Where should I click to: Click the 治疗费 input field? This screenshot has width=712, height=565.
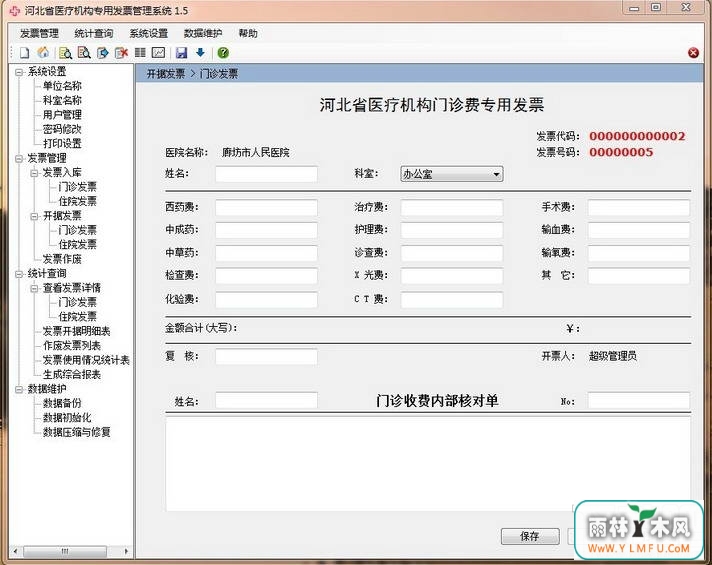[x=452, y=208]
